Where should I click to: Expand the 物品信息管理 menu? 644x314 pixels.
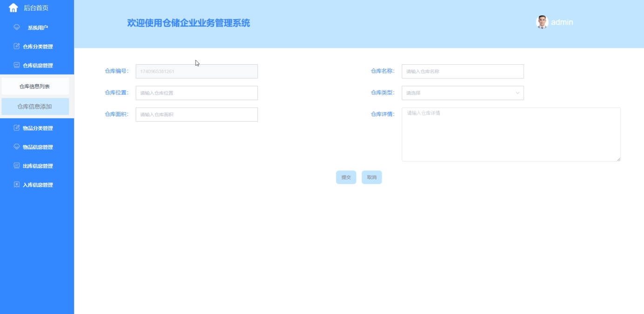coord(37,147)
